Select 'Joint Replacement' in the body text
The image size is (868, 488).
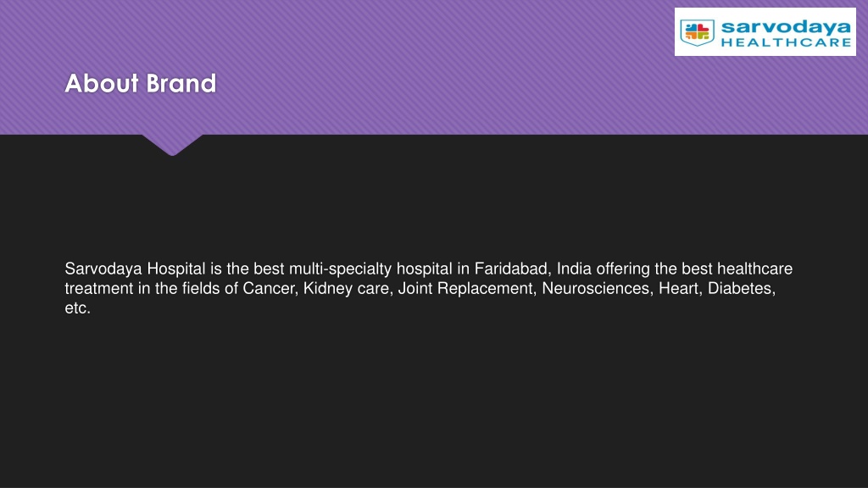465,288
